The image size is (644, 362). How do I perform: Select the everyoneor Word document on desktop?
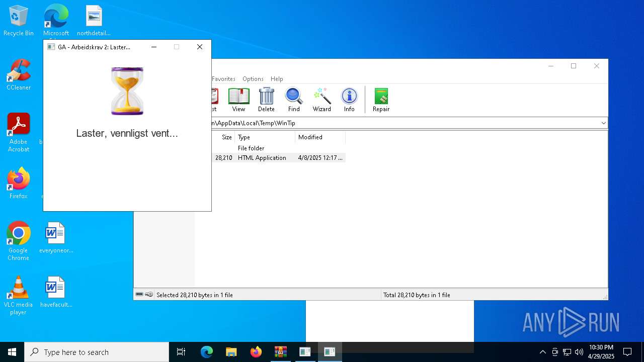point(56,238)
